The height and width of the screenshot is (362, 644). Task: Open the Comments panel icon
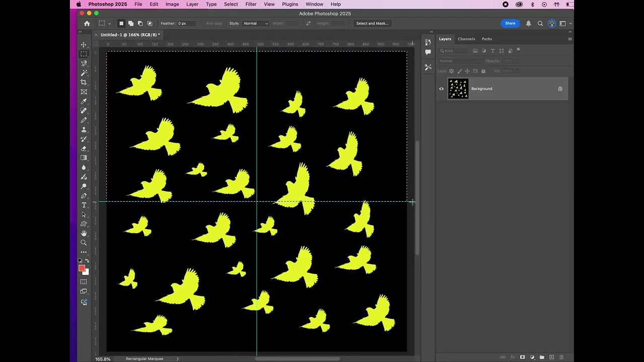[428, 52]
